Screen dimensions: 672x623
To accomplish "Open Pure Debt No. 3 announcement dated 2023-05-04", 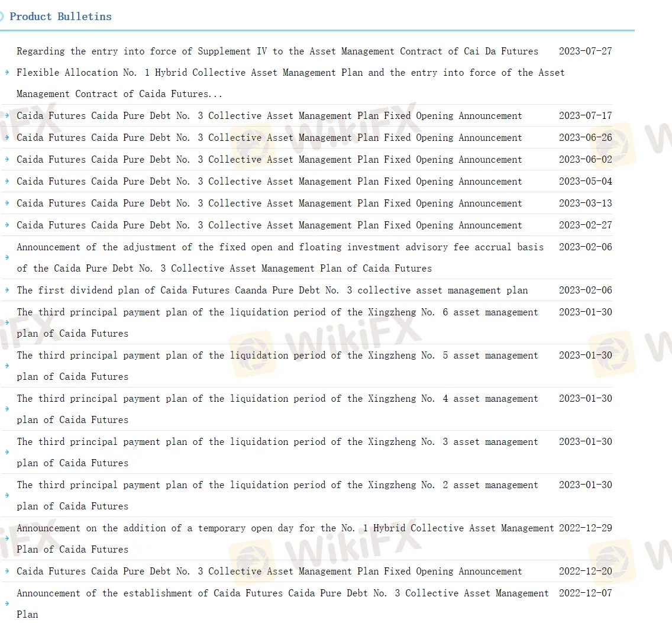I will pyautogui.click(x=269, y=182).
